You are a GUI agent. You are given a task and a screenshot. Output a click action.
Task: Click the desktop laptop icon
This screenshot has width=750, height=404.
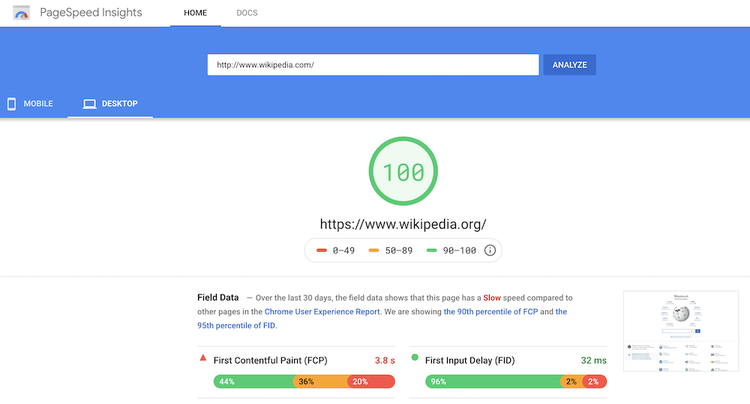tap(89, 104)
